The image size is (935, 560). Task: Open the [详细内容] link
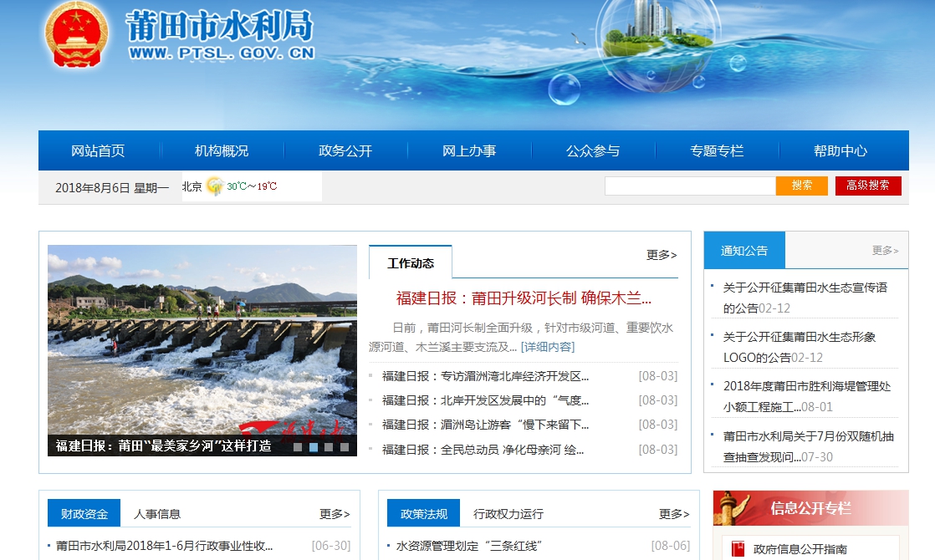tap(548, 347)
